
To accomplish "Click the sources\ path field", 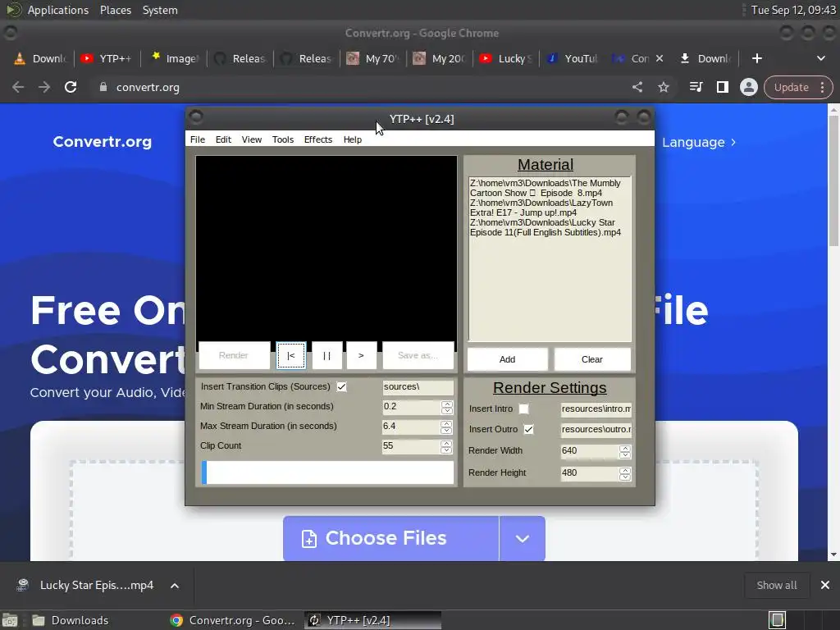I will (x=418, y=387).
